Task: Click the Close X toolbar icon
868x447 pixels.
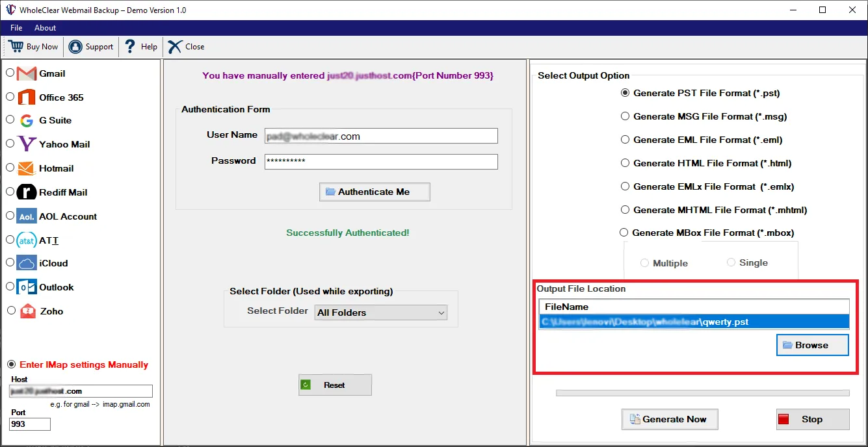Action: [174, 47]
